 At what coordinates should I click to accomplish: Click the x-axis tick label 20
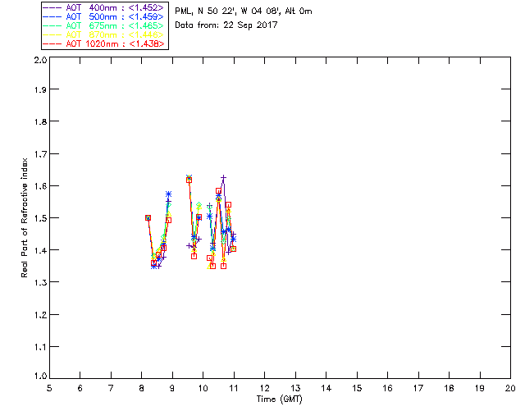[510, 388]
